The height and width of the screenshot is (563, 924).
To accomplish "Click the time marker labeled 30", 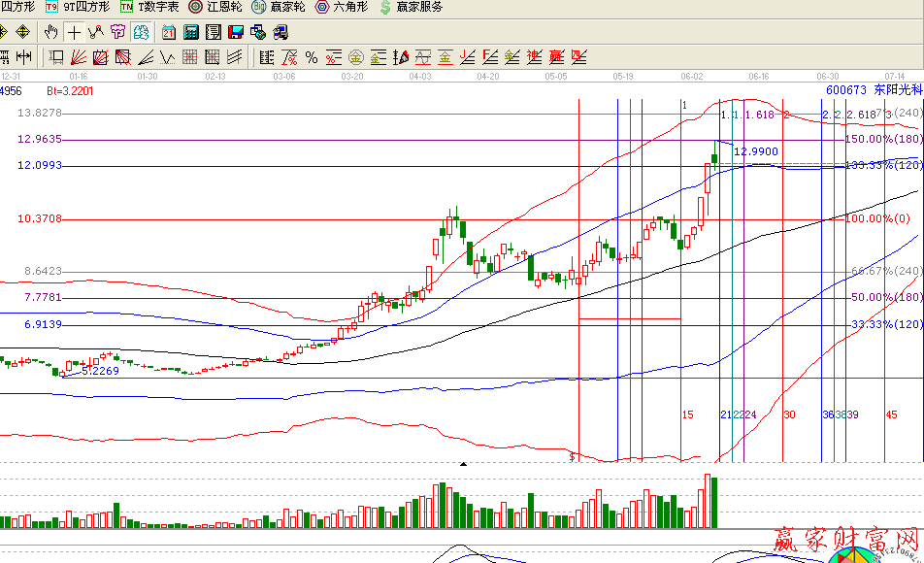I will point(789,414).
